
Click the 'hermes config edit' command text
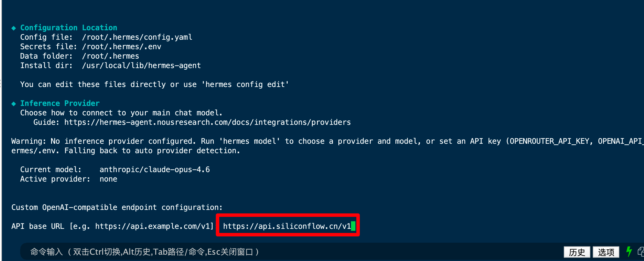pyautogui.click(x=245, y=84)
